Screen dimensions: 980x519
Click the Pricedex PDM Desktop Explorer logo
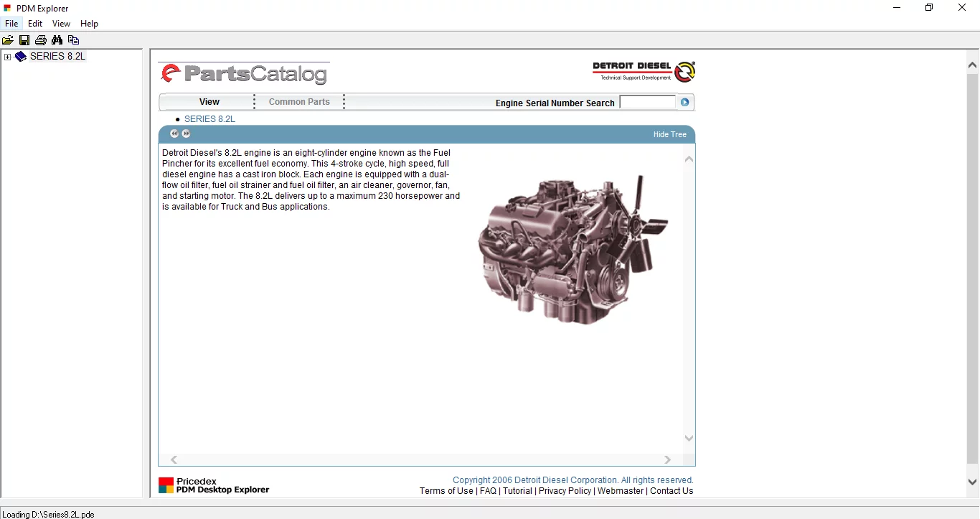click(213, 485)
